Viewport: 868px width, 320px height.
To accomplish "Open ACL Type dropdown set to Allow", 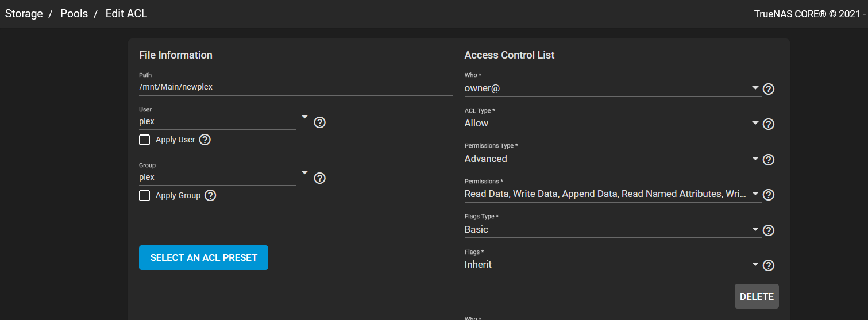I will pyautogui.click(x=612, y=123).
